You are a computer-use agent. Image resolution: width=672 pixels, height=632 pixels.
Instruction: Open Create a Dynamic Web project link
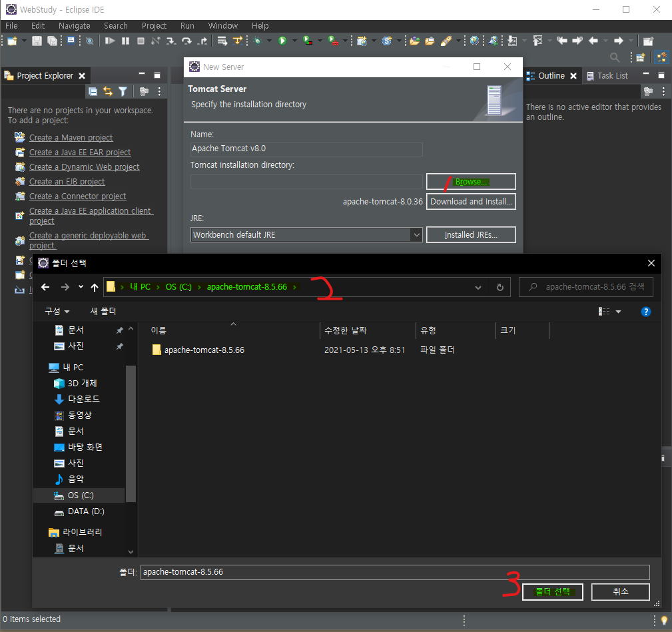[84, 166]
